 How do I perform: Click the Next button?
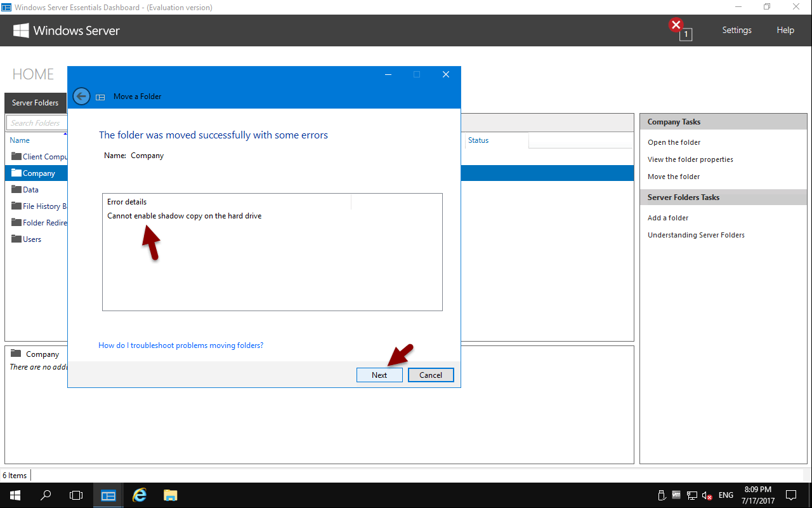tap(379, 375)
